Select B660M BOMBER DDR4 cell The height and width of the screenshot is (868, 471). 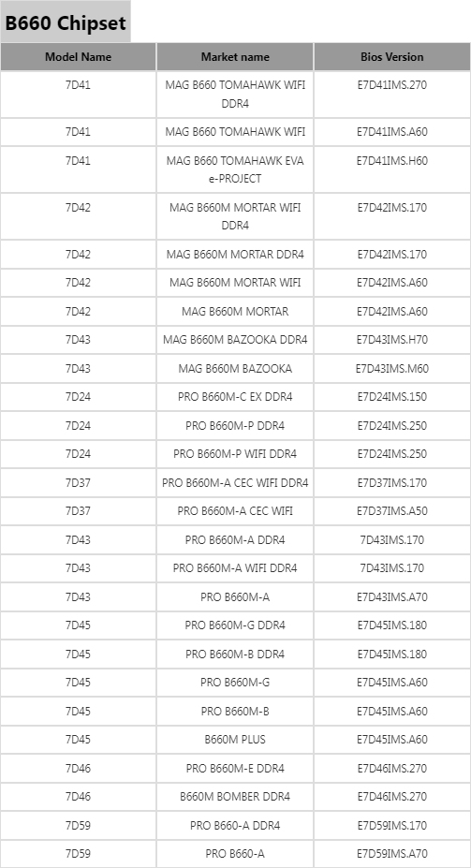coord(235,797)
